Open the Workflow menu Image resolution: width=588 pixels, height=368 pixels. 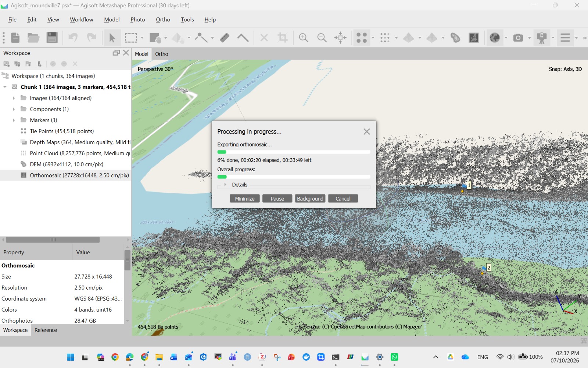81,20
